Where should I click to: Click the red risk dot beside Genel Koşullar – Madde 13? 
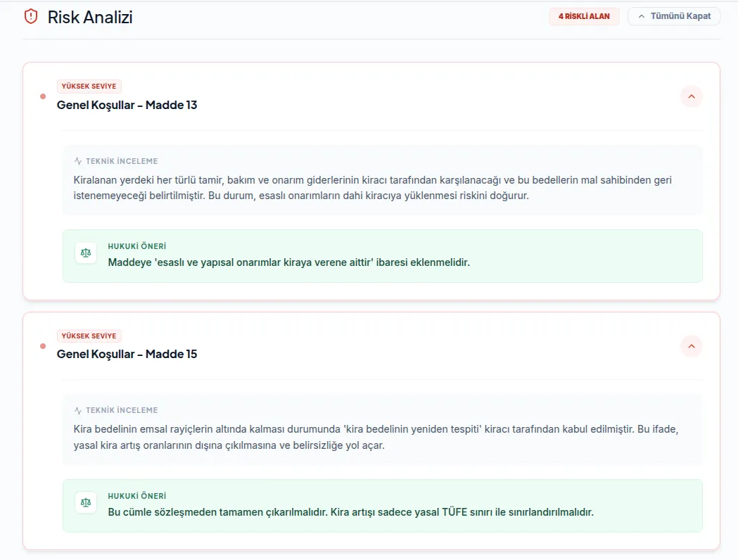(43, 96)
